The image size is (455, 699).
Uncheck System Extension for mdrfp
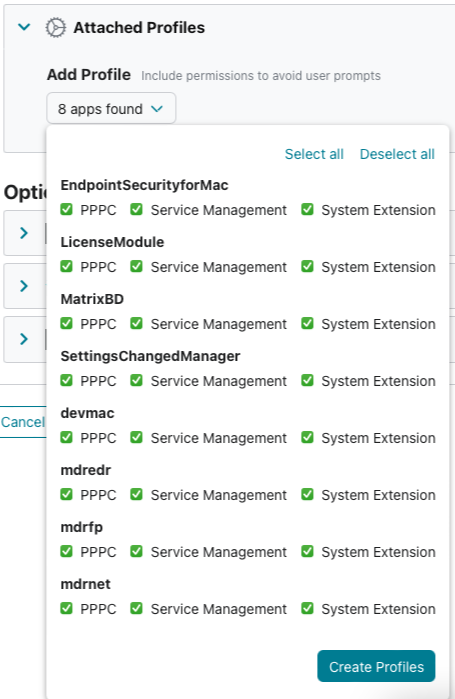(x=307, y=551)
